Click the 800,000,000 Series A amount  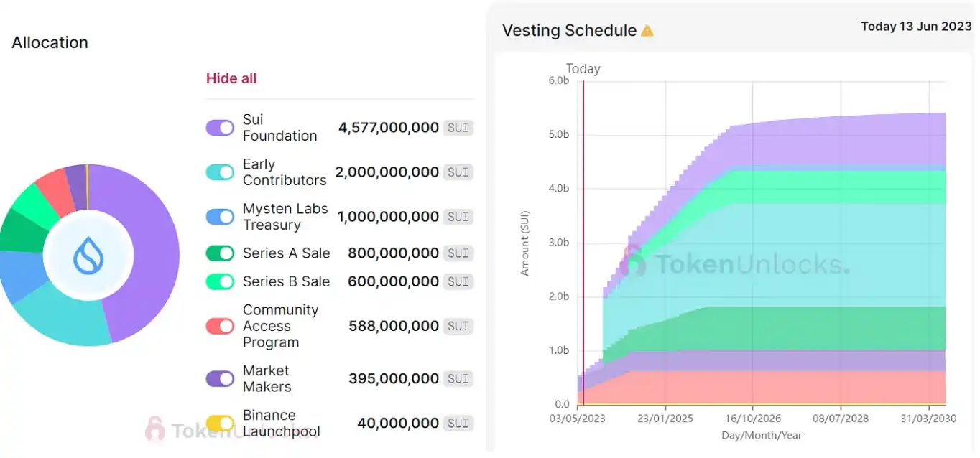(x=394, y=253)
